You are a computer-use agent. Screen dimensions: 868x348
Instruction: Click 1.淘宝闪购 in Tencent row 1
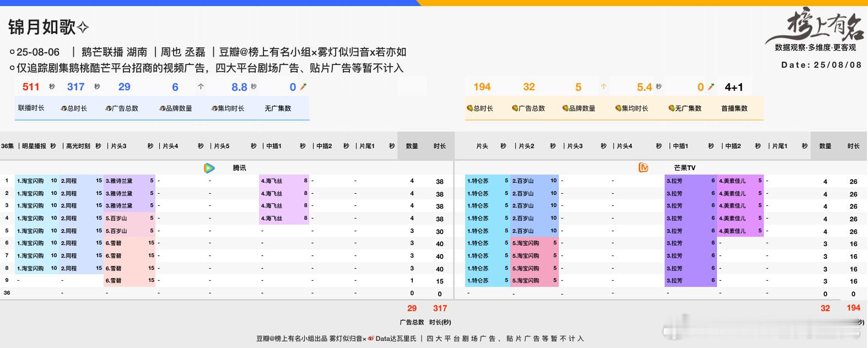click(x=30, y=181)
